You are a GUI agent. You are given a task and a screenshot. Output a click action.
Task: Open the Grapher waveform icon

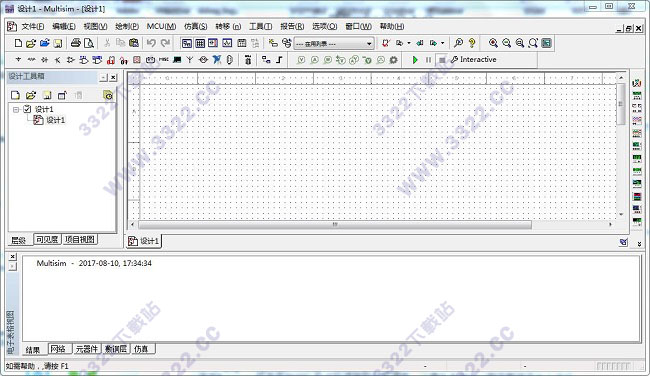pyautogui.click(x=227, y=43)
